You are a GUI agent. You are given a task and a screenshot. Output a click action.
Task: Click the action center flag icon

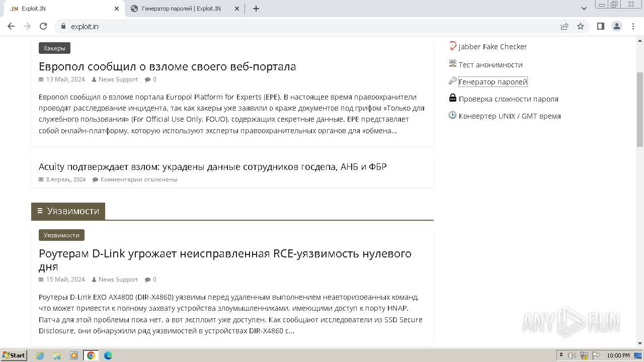[x=596, y=355]
